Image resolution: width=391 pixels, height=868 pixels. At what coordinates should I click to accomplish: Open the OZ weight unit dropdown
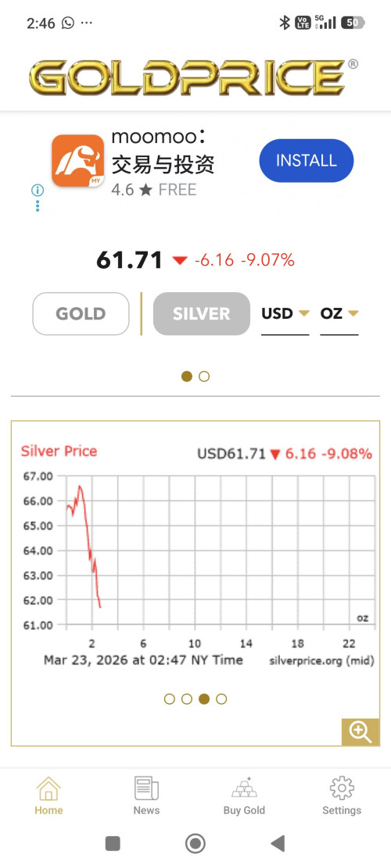pyautogui.click(x=339, y=314)
